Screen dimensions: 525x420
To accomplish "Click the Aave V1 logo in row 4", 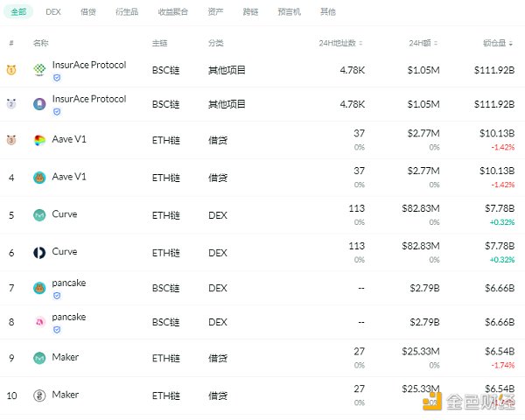I will (x=39, y=178).
